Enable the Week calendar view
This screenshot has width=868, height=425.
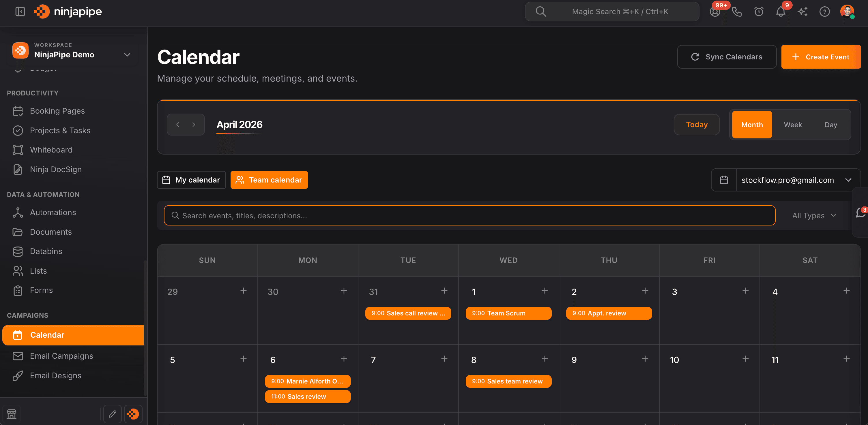click(793, 125)
